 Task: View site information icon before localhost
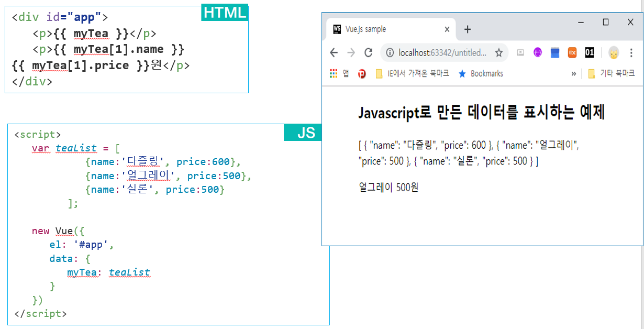pos(390,52)
